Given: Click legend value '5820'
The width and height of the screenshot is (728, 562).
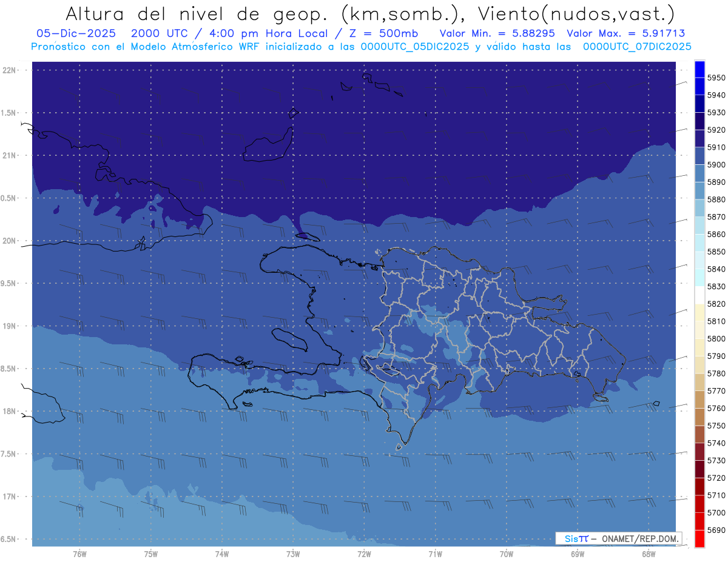Looking at the screenshot, I should [x=716, y=304].
